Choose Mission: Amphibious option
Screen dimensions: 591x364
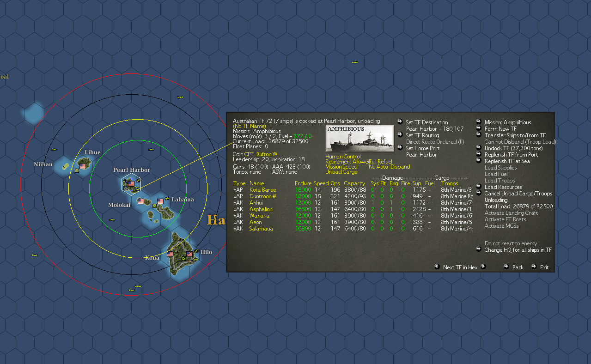click(508, 122)
